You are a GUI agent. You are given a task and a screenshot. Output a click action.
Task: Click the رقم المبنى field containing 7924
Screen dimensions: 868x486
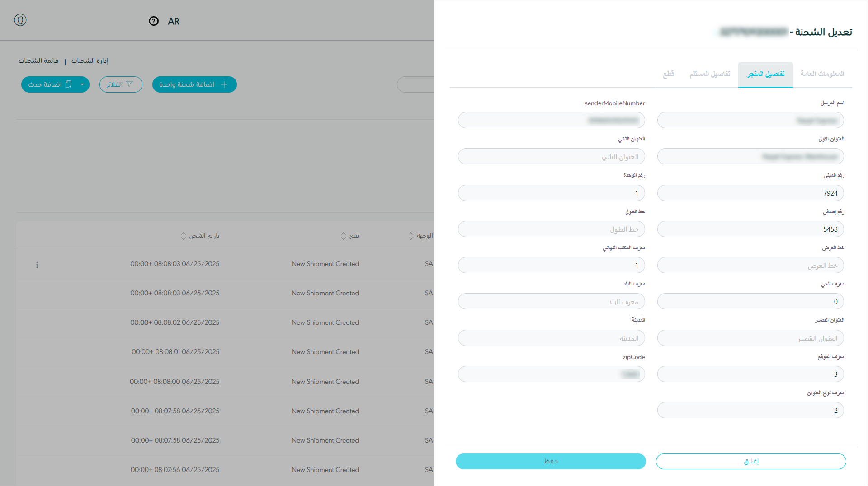750,193
